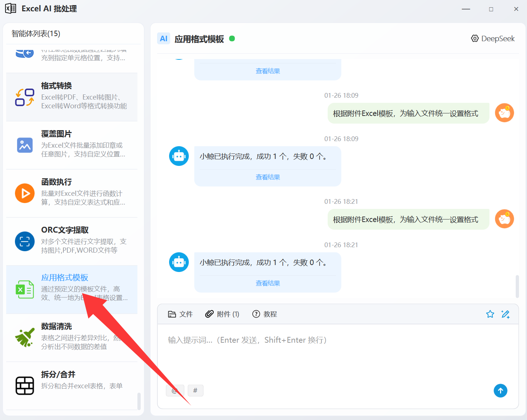
Task: Open the ORC文字提取 scan icon
Action: tap(25, 241)
